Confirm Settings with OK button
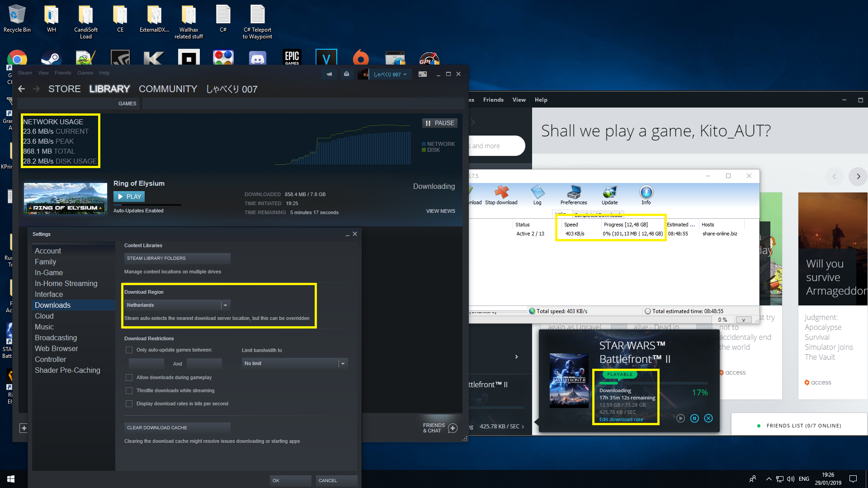The height and width of the screenshot is (488, 868). pos(291,481)
